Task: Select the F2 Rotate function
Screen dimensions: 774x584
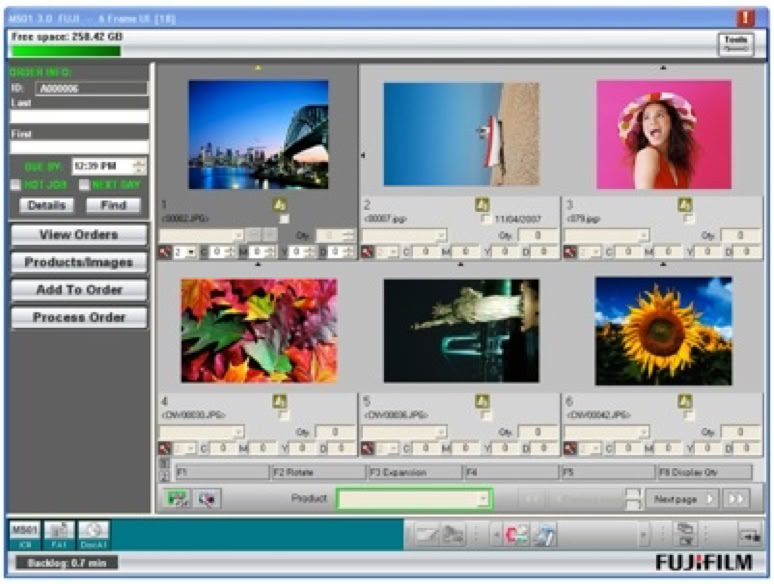Action: (317, 472)
